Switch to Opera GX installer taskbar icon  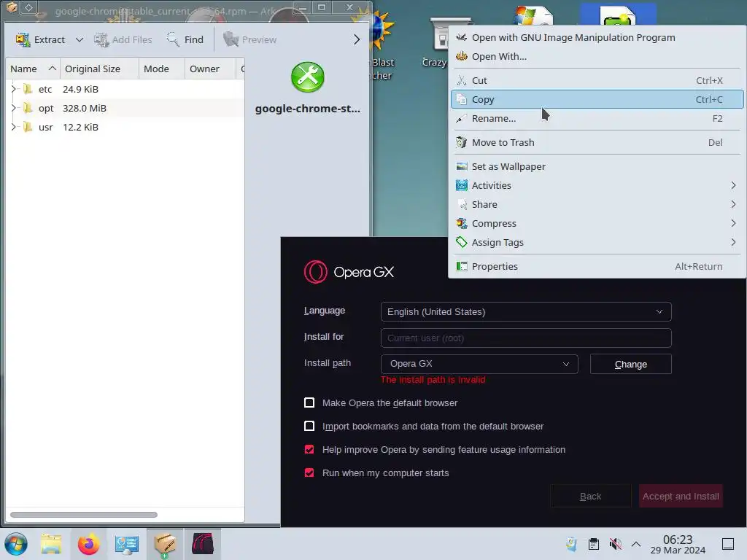click(203, 544)
